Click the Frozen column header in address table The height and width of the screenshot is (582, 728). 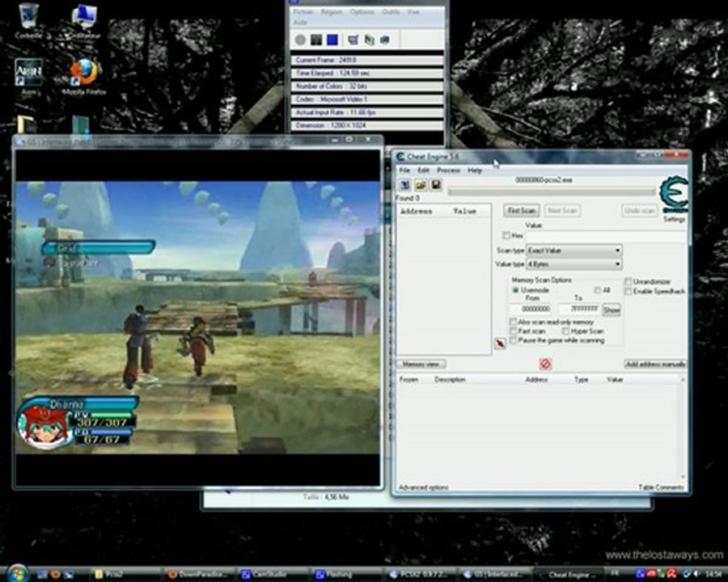pos(408,380)
